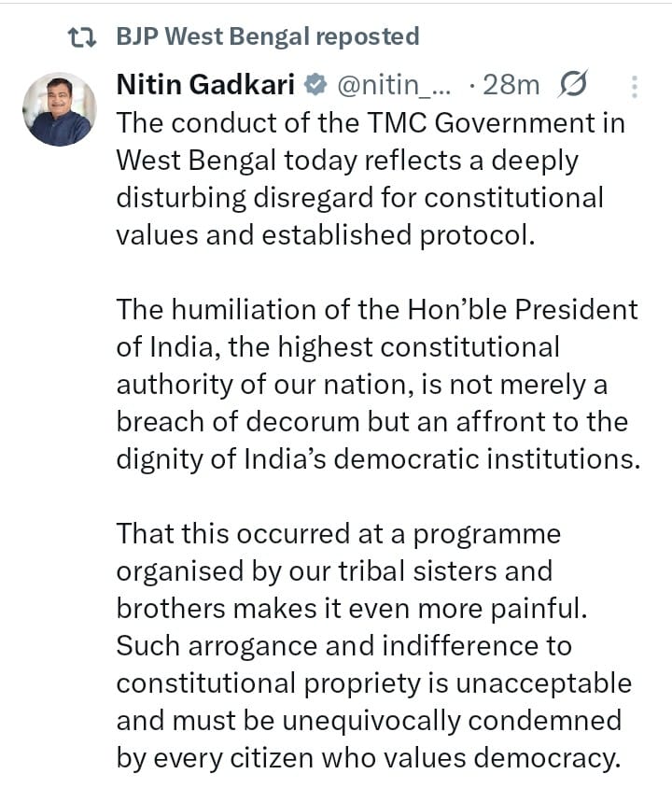
Task: Click the final line "values democracy"
Action: click(x=368, y=757)
